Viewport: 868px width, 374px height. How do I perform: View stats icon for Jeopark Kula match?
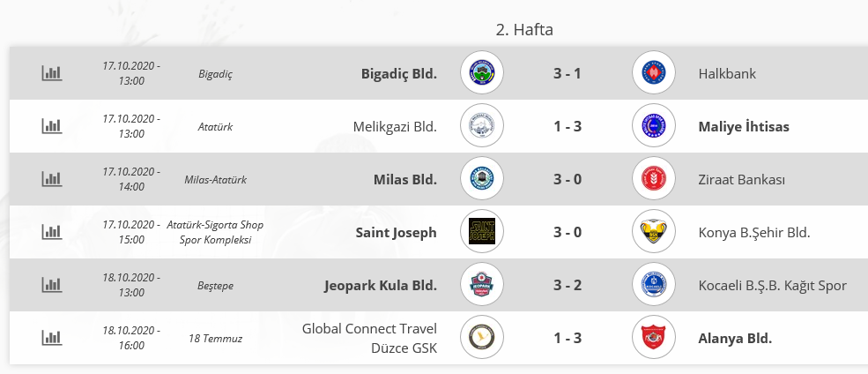[x=52, y=285]
